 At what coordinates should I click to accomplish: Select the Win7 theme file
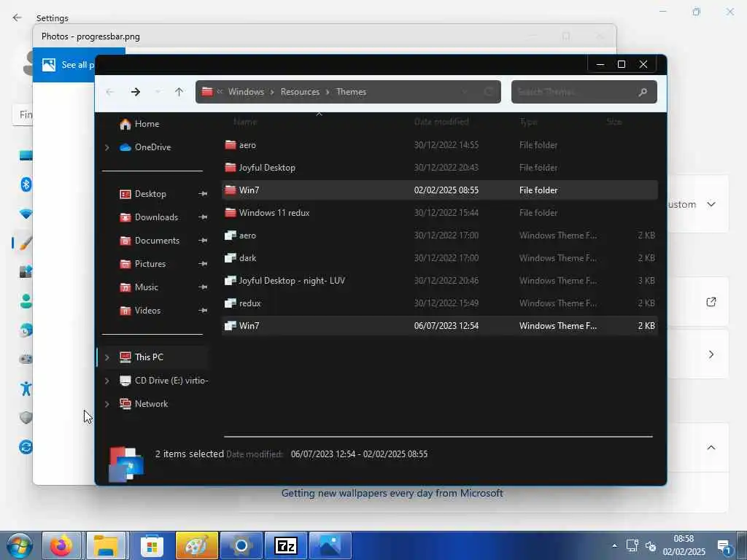(x=440, y=326)
